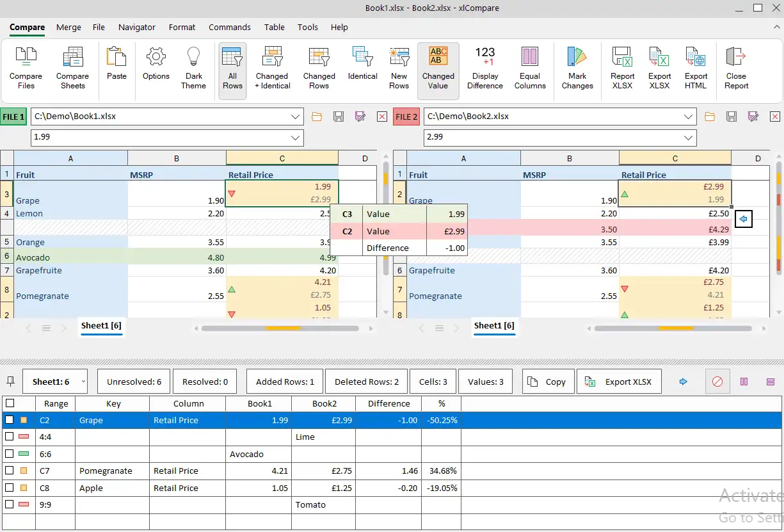This screenshot has height=532, width=784.
Task: Check the Avocado 6:6 row checkbox
Action: point(9,454)
